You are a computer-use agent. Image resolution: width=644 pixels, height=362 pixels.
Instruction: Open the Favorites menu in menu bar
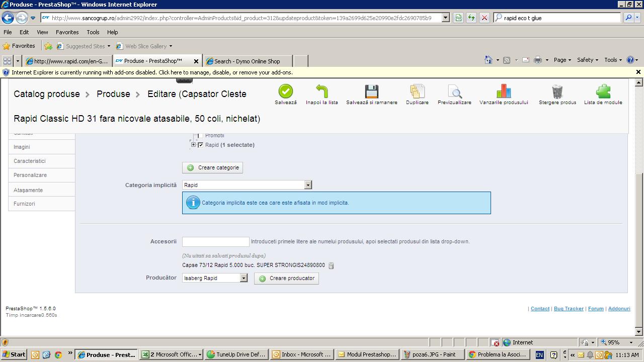pos(67,32)
